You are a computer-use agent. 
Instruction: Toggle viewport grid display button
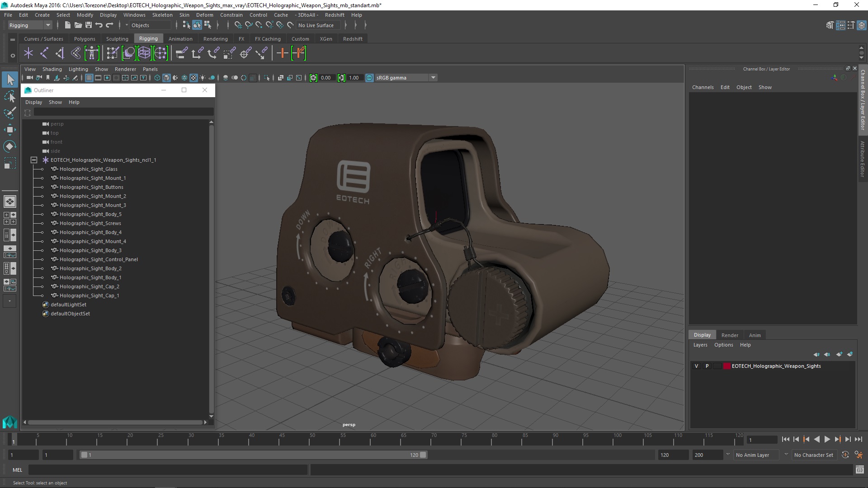89,78
